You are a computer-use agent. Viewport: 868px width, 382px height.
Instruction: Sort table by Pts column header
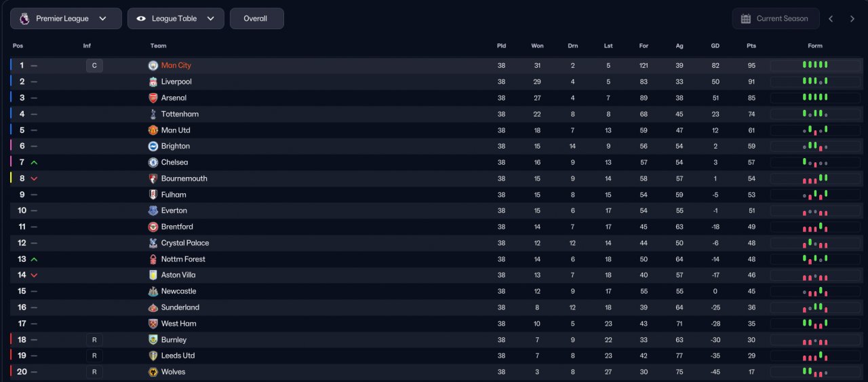tap(751, 46)
